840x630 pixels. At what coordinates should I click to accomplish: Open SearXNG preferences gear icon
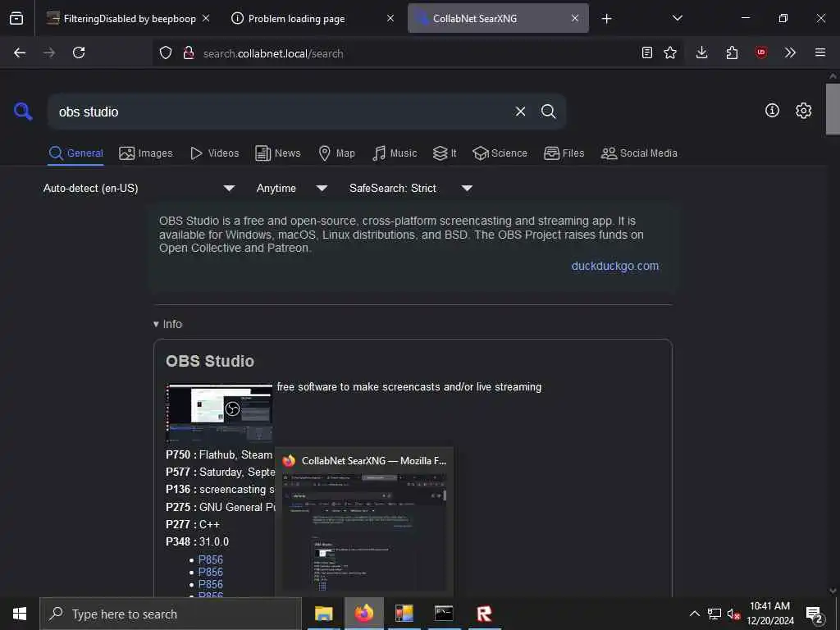pos(803,111)
